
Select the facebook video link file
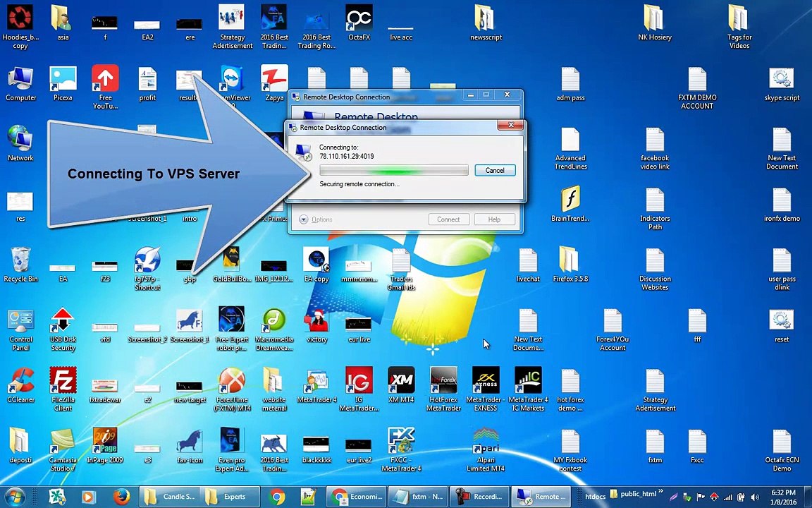click(655, 147)
